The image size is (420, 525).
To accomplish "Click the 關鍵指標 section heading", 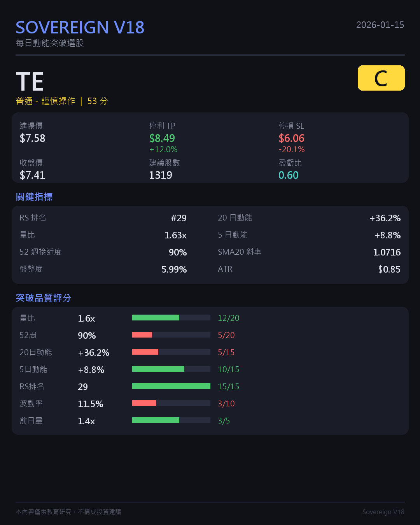I will (34, 197).
